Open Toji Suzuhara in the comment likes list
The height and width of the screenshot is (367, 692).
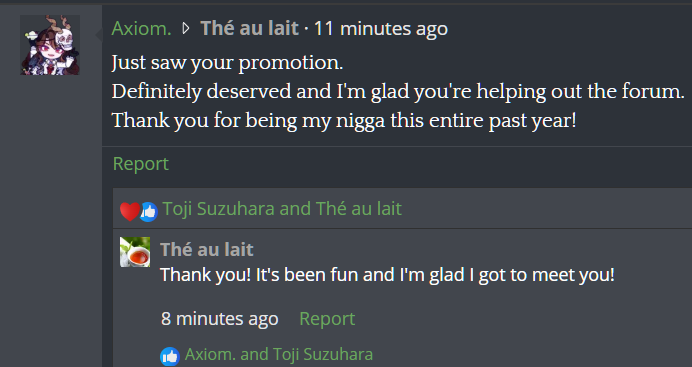click(x=323, y=354)
